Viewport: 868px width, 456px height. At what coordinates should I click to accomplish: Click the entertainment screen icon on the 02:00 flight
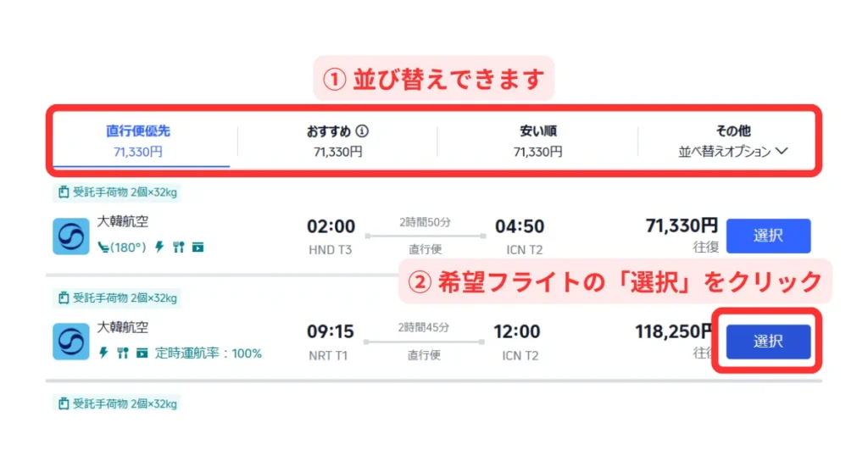pos(198,247)
